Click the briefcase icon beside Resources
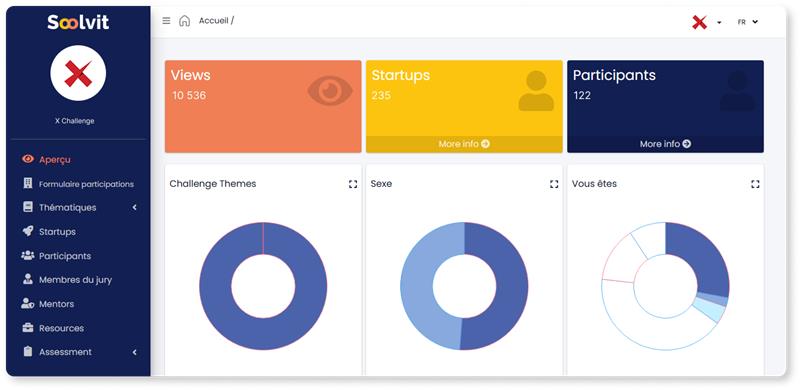This screenshot has width=800, height=390. [x=28, y=328]
